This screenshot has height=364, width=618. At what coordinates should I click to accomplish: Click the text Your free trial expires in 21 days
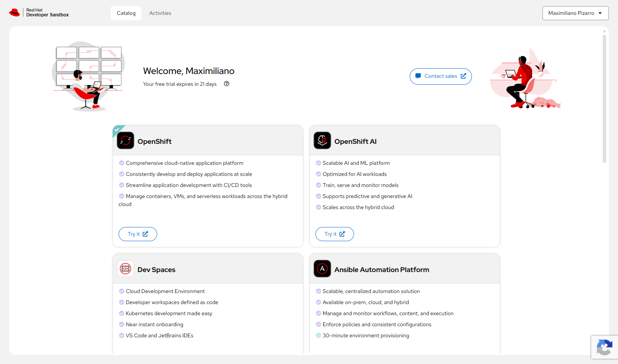tap(180, 84)
